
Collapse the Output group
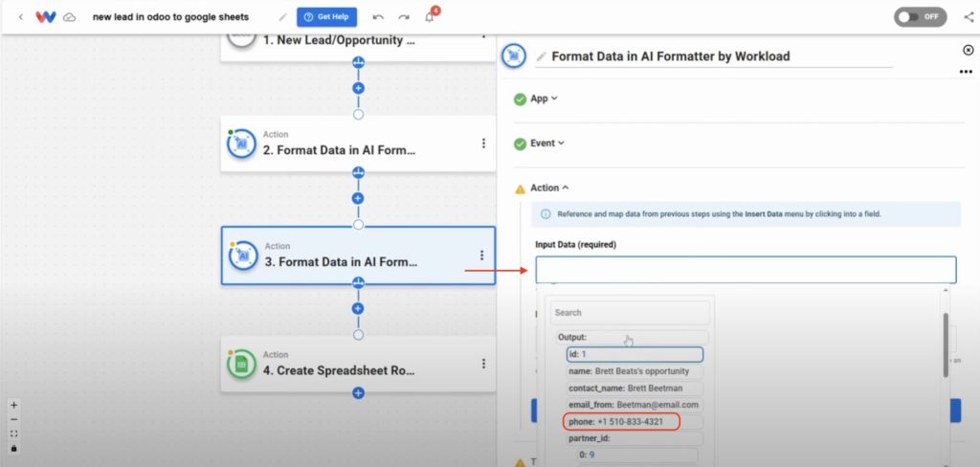point(633,338)
